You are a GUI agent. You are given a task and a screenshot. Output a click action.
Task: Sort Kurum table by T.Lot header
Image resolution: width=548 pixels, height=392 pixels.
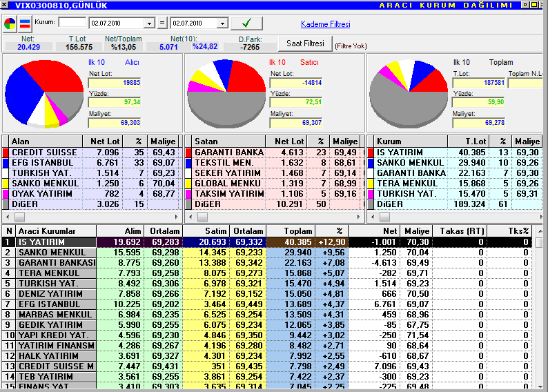click(x=469, y=141)
